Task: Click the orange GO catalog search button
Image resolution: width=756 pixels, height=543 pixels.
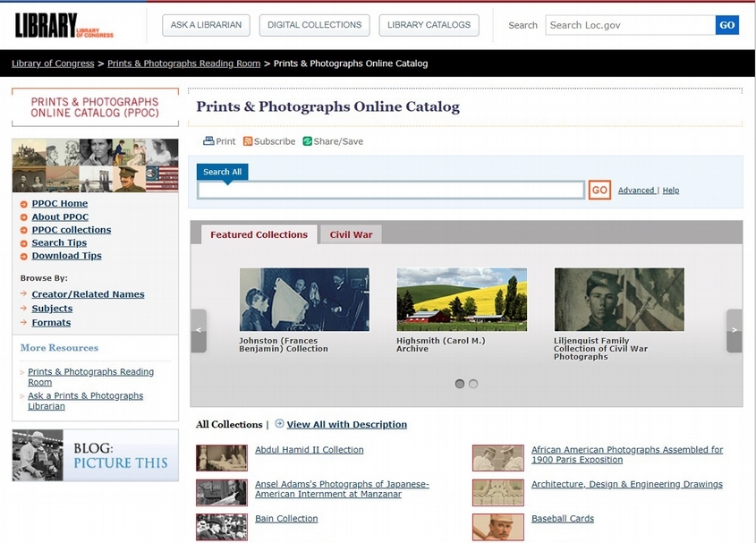Action: click(x=599, y=190)
